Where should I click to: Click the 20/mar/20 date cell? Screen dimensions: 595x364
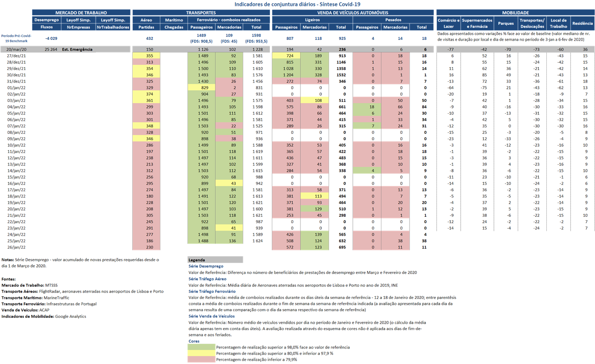click(x=16, y=49)
